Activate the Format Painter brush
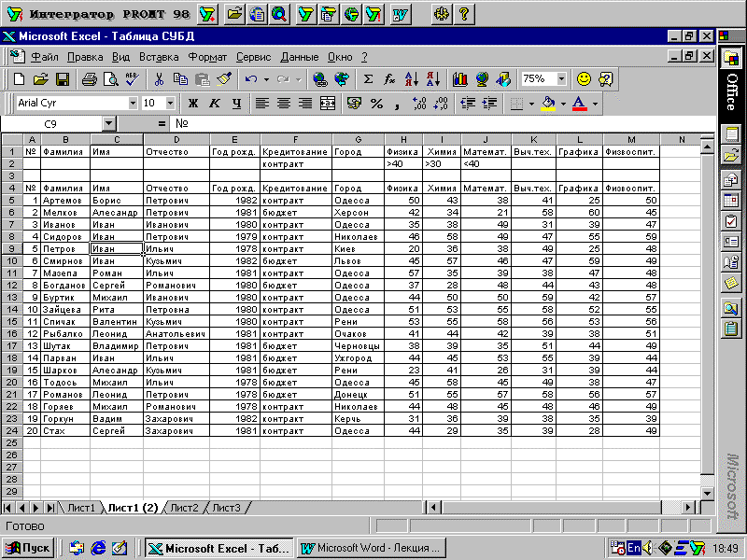 [224, 79]
